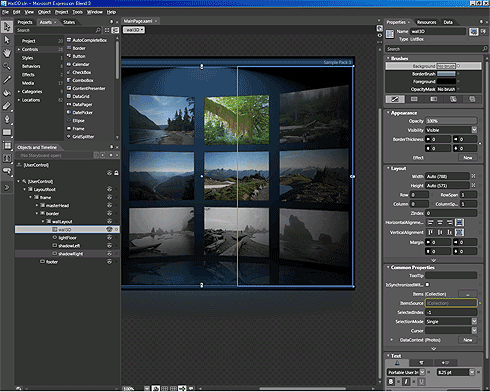Toggle visibility of footer

(x=109, y=262)
